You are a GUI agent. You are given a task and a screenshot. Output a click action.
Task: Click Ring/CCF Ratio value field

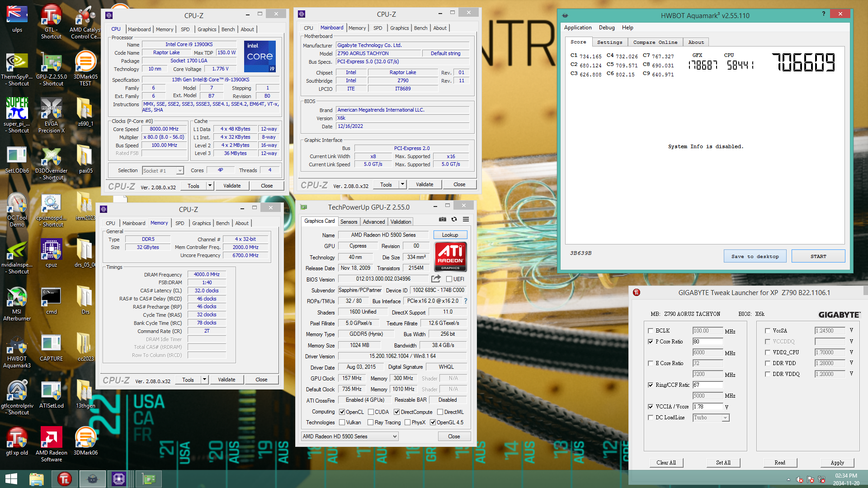click(x=708, y=385)
